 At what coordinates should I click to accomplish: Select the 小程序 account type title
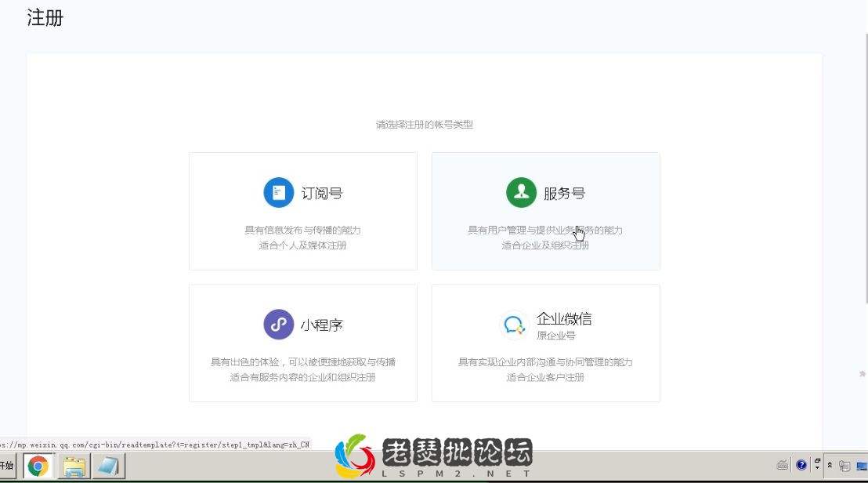point(322,325)
